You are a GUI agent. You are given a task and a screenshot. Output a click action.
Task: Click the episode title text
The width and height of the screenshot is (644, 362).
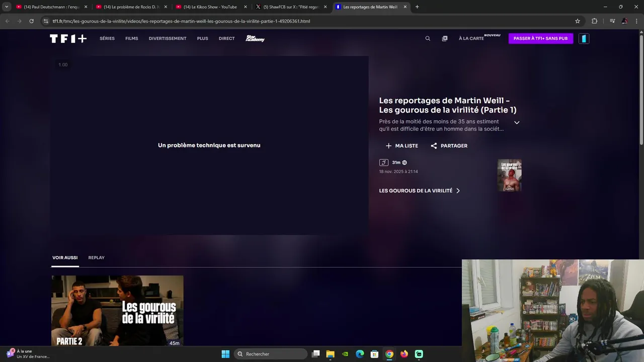[x=448, y=105]
